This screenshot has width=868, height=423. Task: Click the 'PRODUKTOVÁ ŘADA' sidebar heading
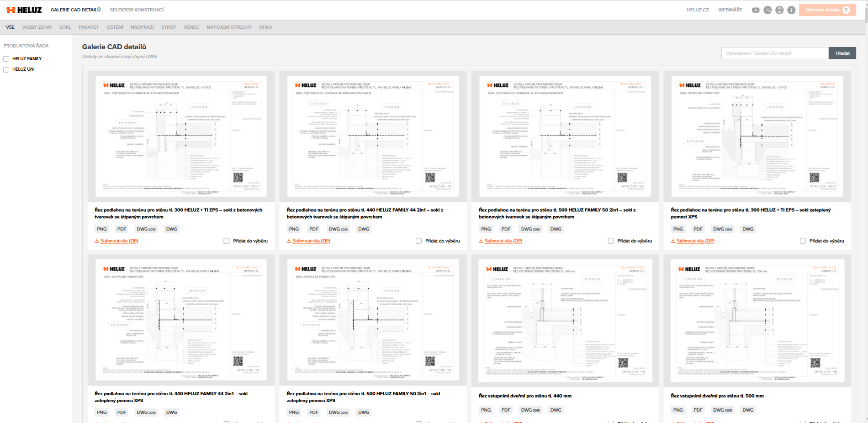pyautogui.click(x=26, y=46)
